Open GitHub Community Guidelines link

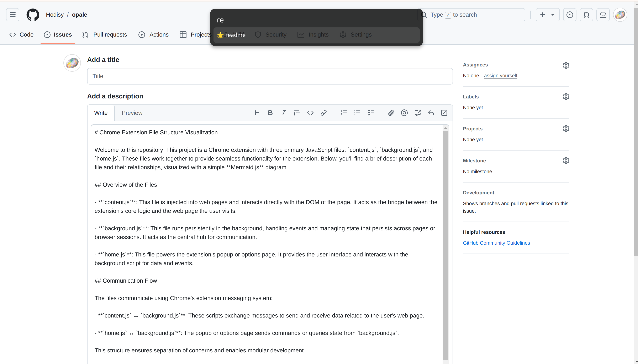[496, 243]
